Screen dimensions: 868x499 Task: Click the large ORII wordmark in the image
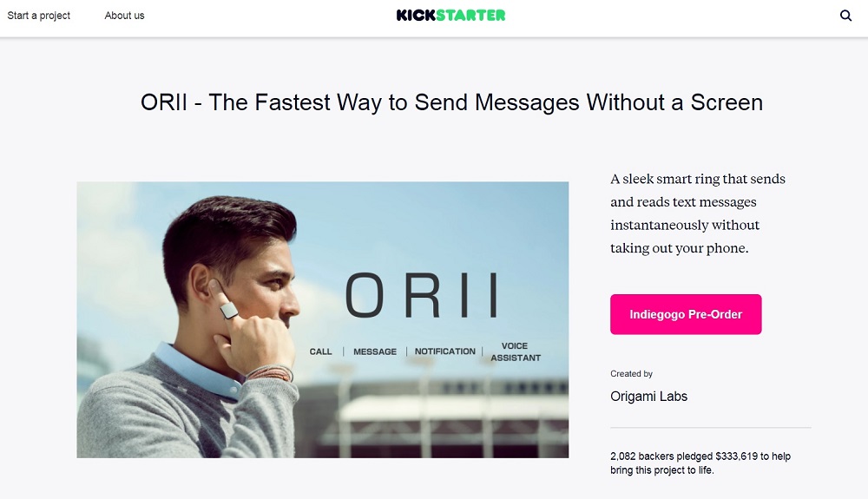(423, 295)
